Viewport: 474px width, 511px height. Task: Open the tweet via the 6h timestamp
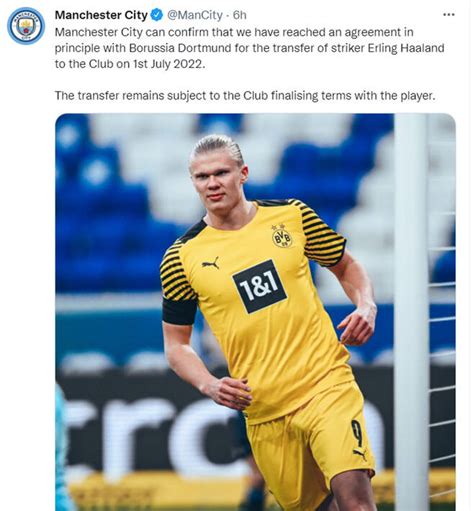click(240, 15)
